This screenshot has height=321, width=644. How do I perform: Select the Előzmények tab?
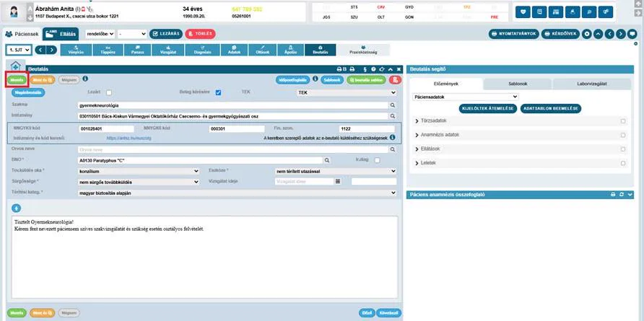pyautogui.click(x=446, y=84)
